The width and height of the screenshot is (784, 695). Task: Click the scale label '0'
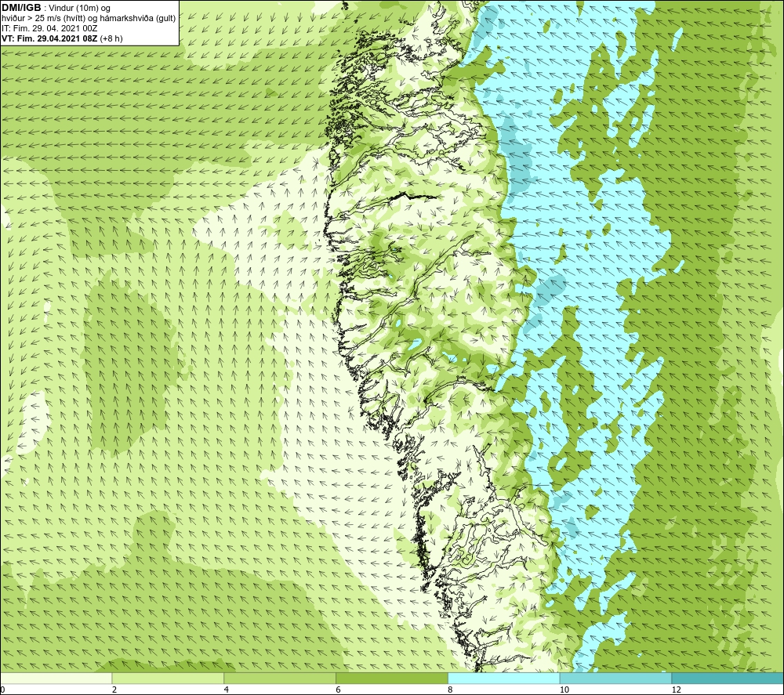pyautogui.click(x=2, y=690)
